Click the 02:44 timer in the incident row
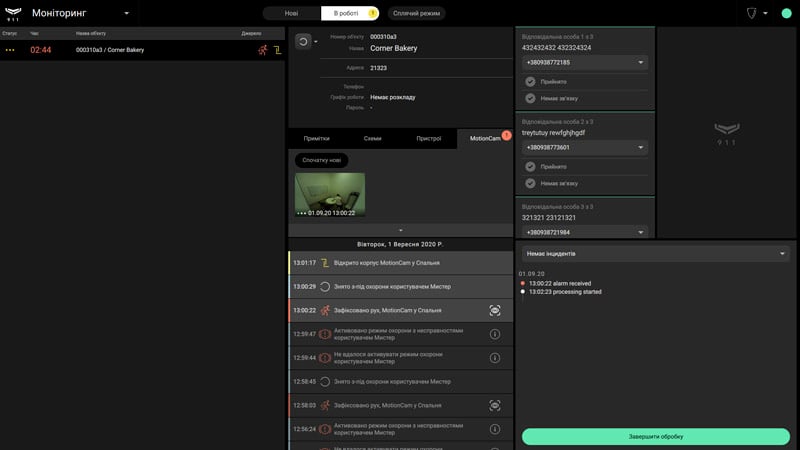Viewport: 800px width, 450px height. pyautogui.click(x=40, y=50)
